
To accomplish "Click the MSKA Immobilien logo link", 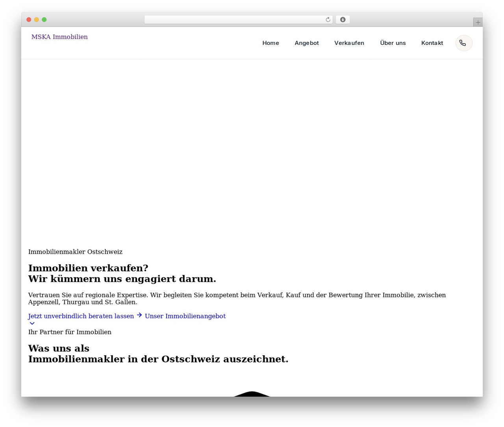I will click(59, 37).
